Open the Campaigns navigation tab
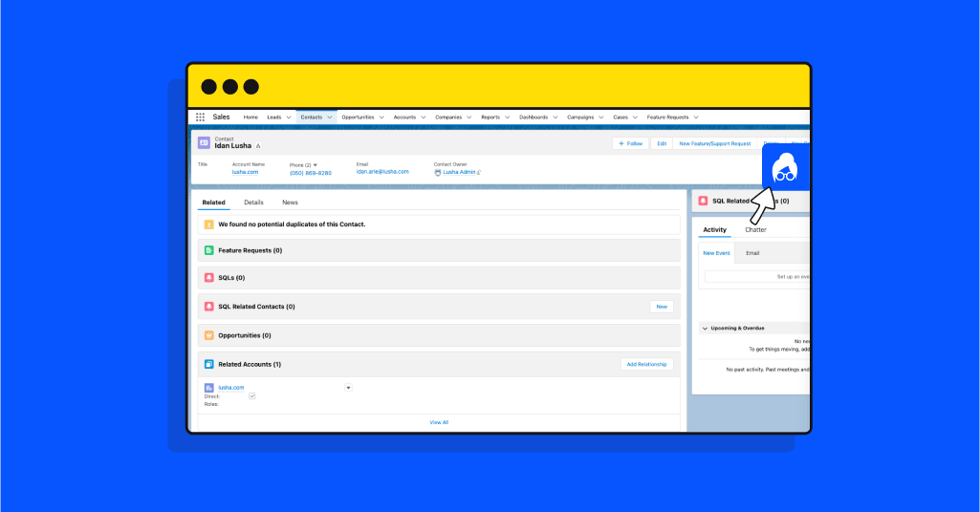Viewport: 980px width, 512px height. [x=580, y=117]
